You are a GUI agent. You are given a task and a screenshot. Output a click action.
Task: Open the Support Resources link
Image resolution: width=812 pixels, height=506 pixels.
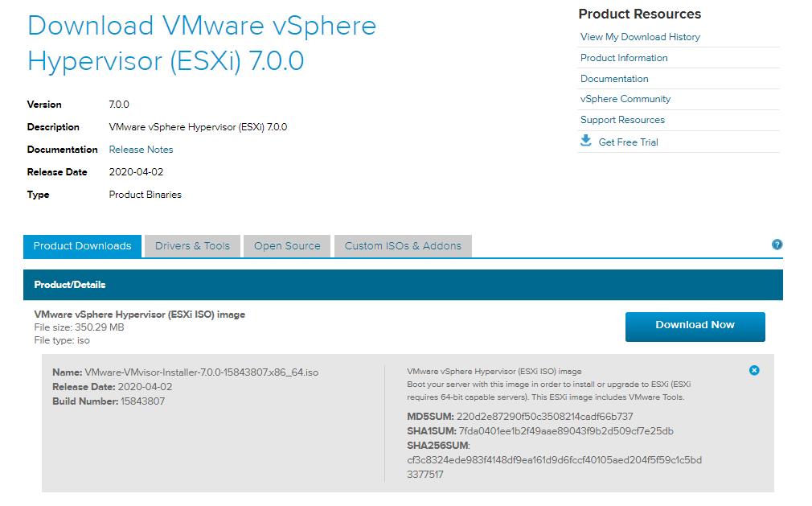click(x=622, y=120)
